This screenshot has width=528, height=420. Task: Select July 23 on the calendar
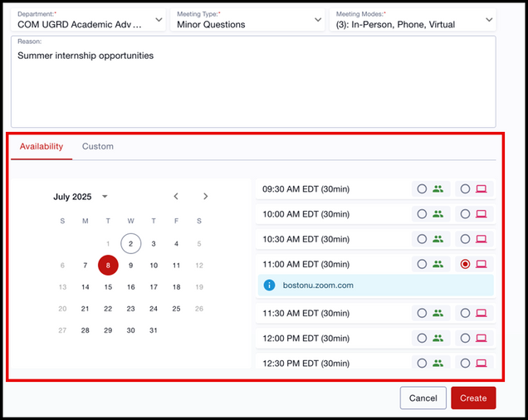(x=131, y=309)
